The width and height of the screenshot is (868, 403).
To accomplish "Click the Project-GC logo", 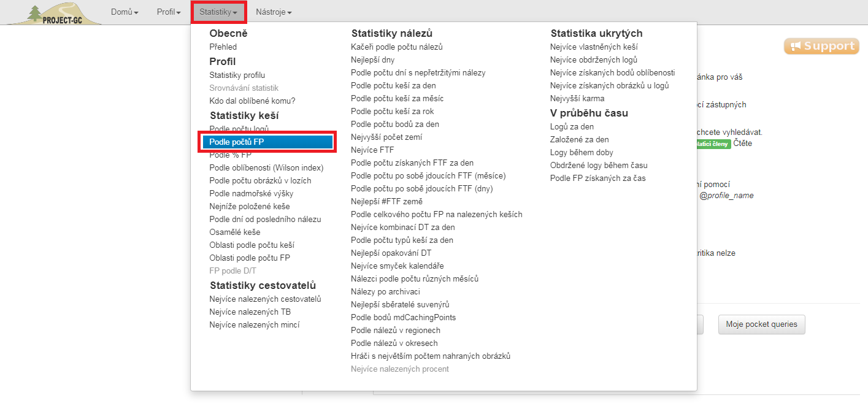I will [x=54, y=13].
